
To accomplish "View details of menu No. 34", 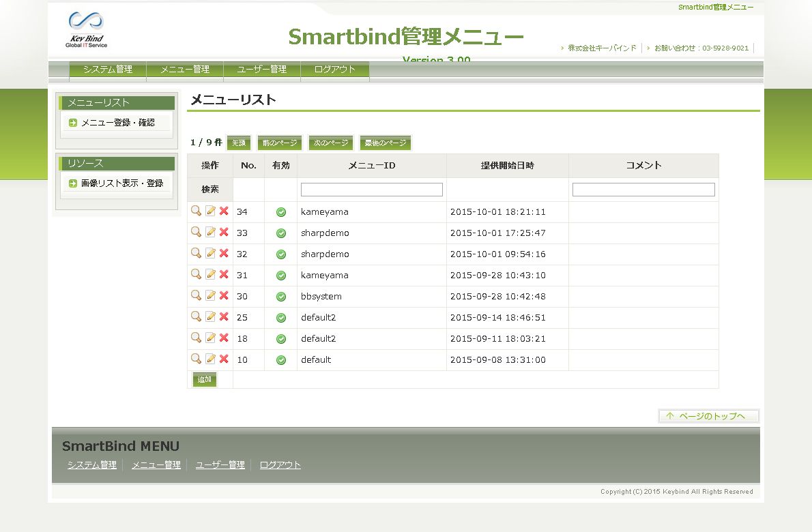I will (196, 211).
